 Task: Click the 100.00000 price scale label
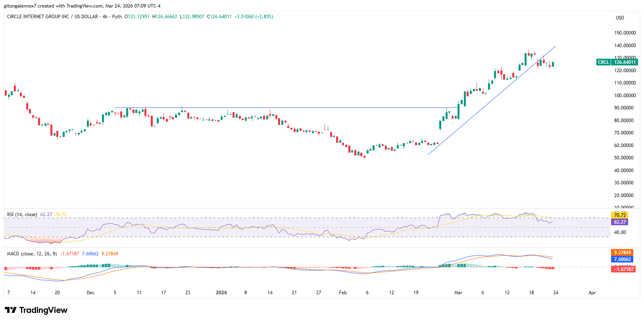coord(625,96)
